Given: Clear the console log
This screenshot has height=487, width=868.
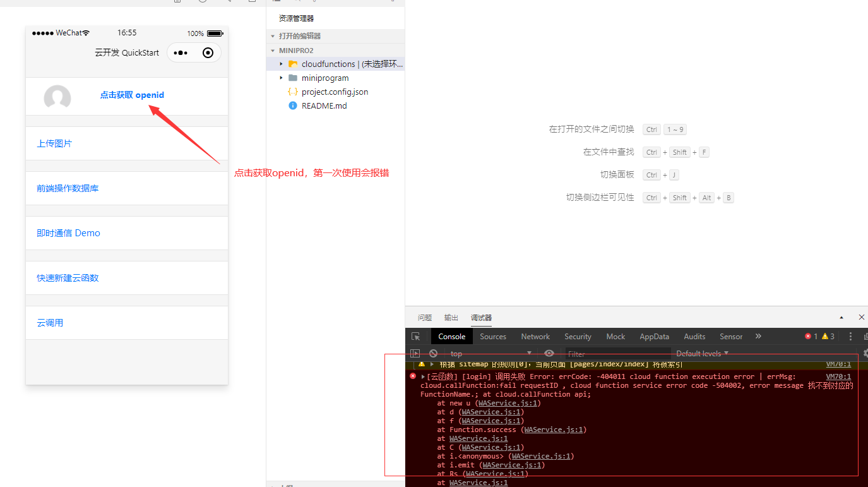Looking at the screenshot, I should [x=433, y=354].
